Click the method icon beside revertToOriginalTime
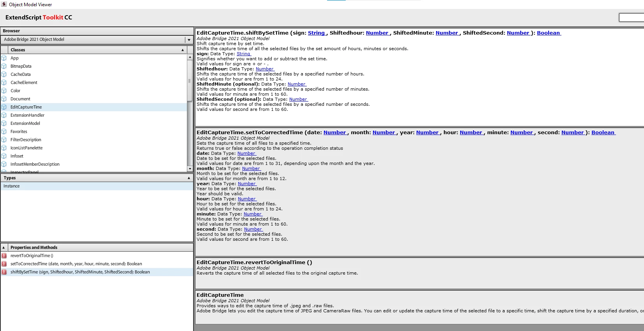This screenshot has height=331, width=644. [4, 256]
